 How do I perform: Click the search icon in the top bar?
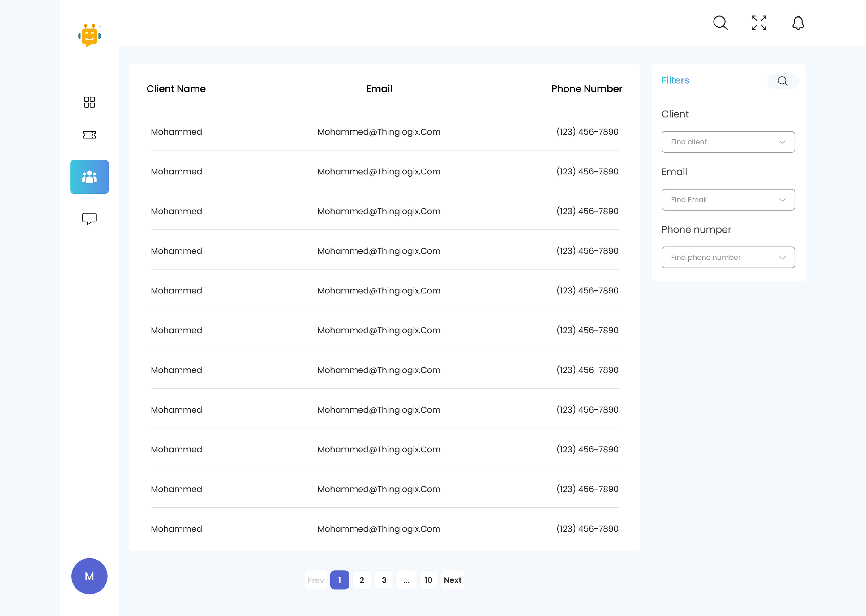[720, 23]
